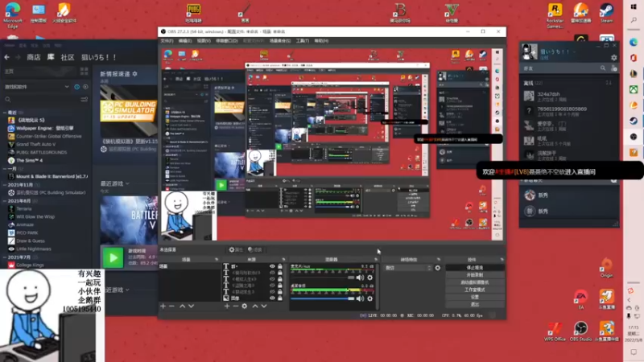The width and height of the screenshot is (644, 362).
Task: Open the WPS Office desktop shortcut
Action: (x=555, y=331)
